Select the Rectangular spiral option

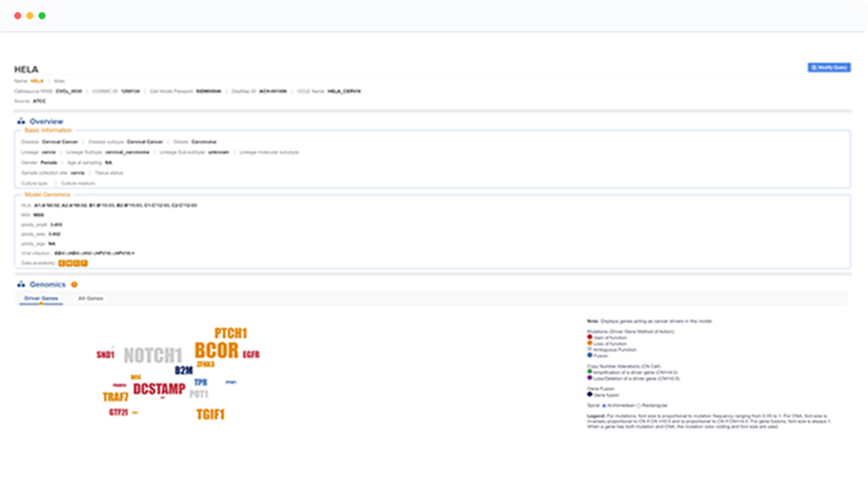tap(639, 405)
